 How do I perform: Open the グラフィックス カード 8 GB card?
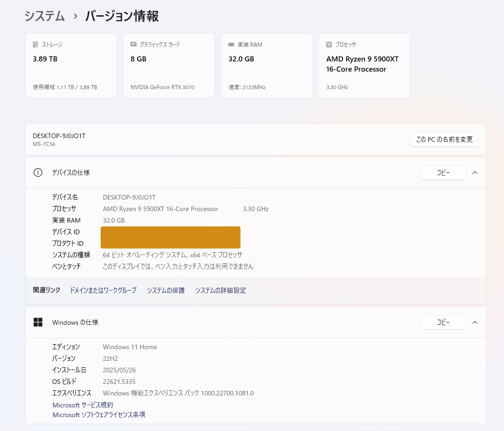[x=169, y=66]
